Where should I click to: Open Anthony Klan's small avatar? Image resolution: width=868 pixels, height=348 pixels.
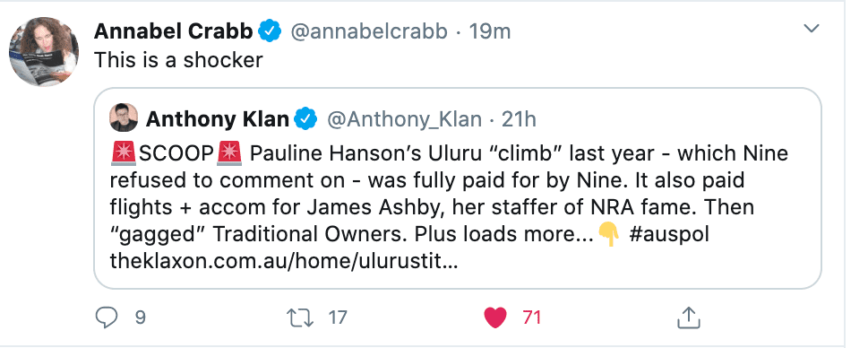(x=124, y=117)
